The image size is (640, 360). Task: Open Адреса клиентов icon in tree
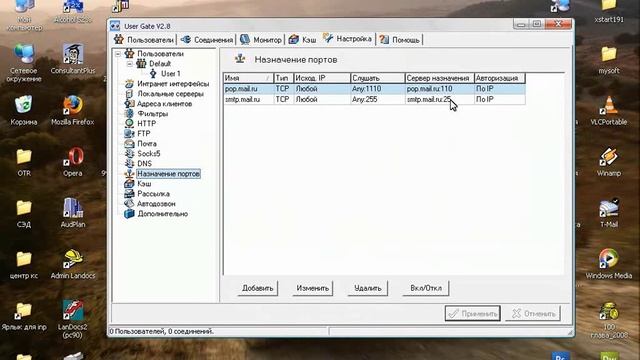click(129, 104)
